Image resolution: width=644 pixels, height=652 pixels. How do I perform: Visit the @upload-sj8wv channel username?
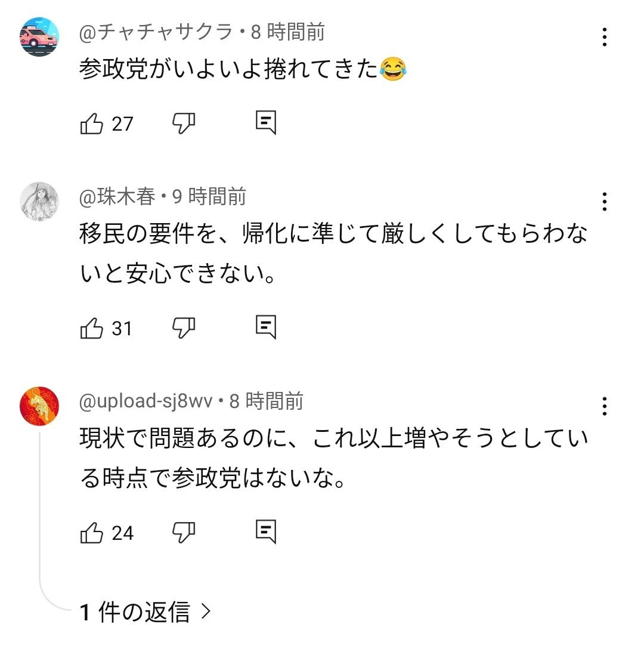pos(145,401)
